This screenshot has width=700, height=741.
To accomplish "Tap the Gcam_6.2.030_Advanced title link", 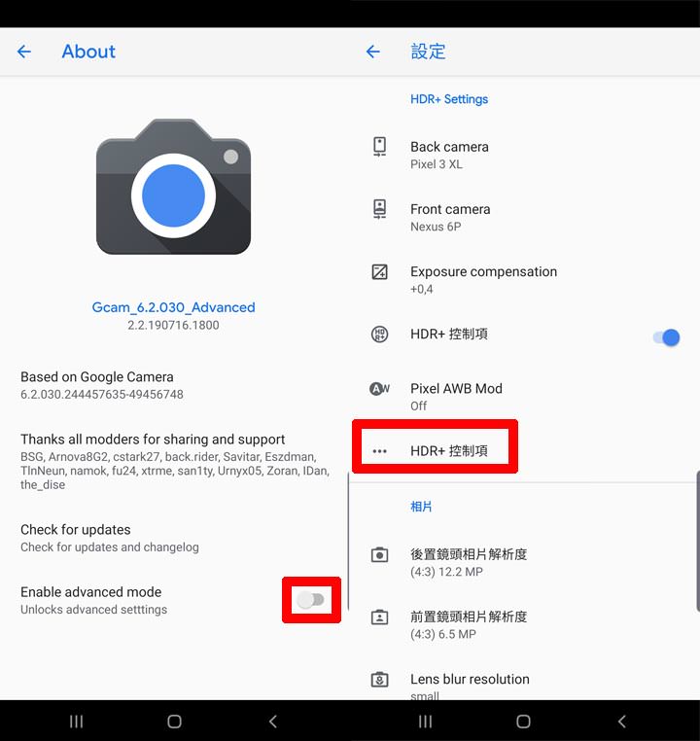I will tap(173, 307).
